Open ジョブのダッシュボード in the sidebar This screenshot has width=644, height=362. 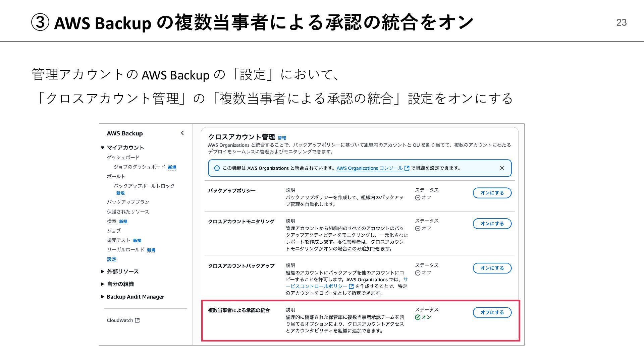(139, 167)
